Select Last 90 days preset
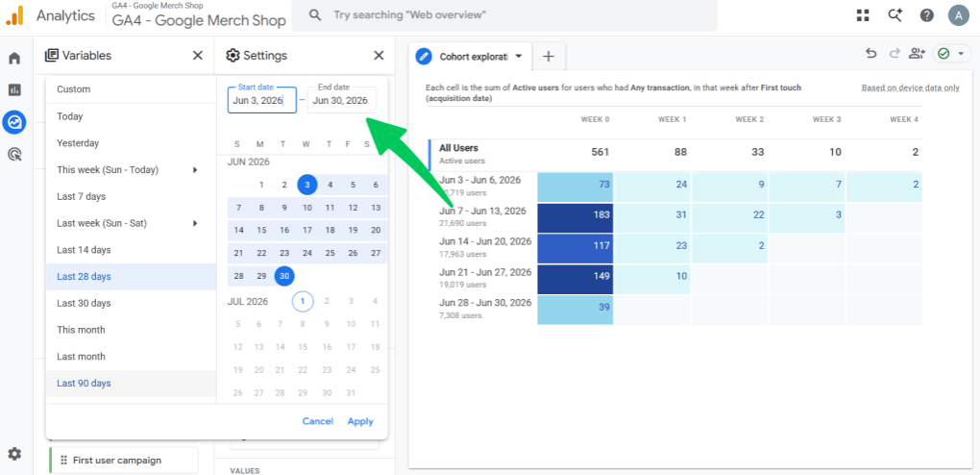The height and width of the screenshot is (475, 980). pyautogui.click(x=132, y=383)
